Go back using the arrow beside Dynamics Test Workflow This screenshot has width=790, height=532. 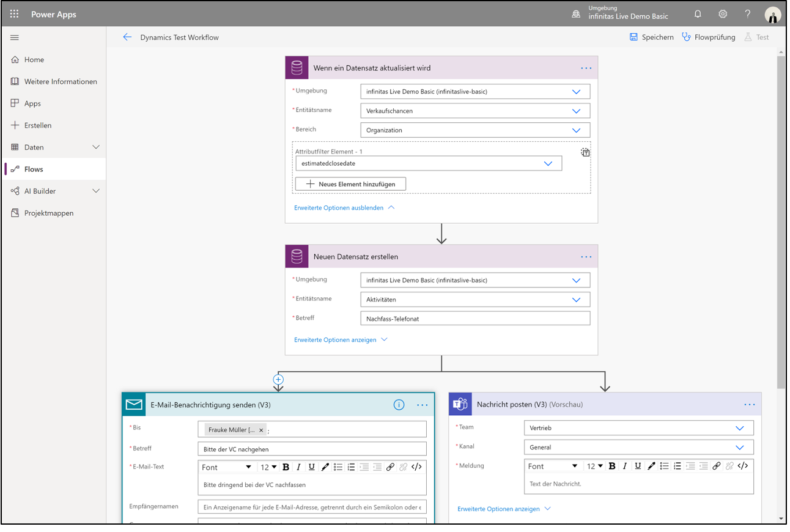pyautogui.click(x=127, y=37)
